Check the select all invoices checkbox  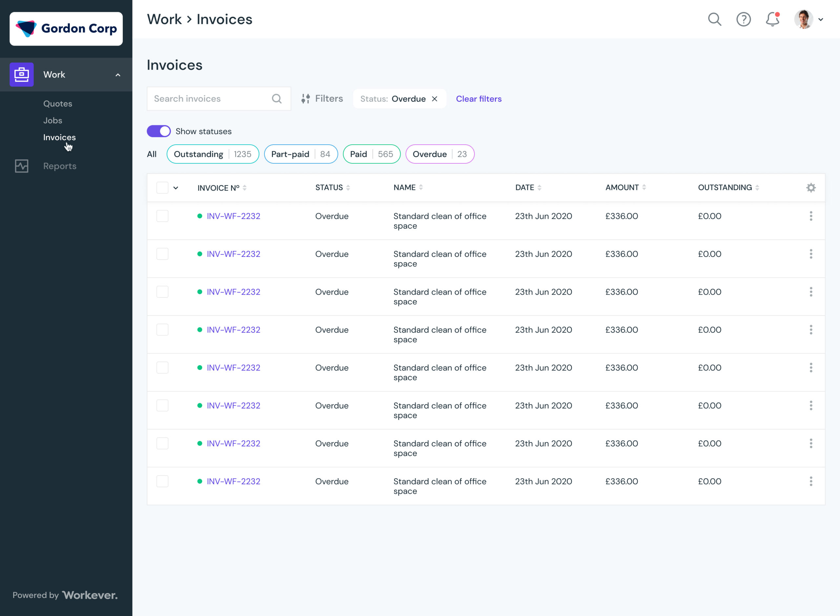coord(162,188)
